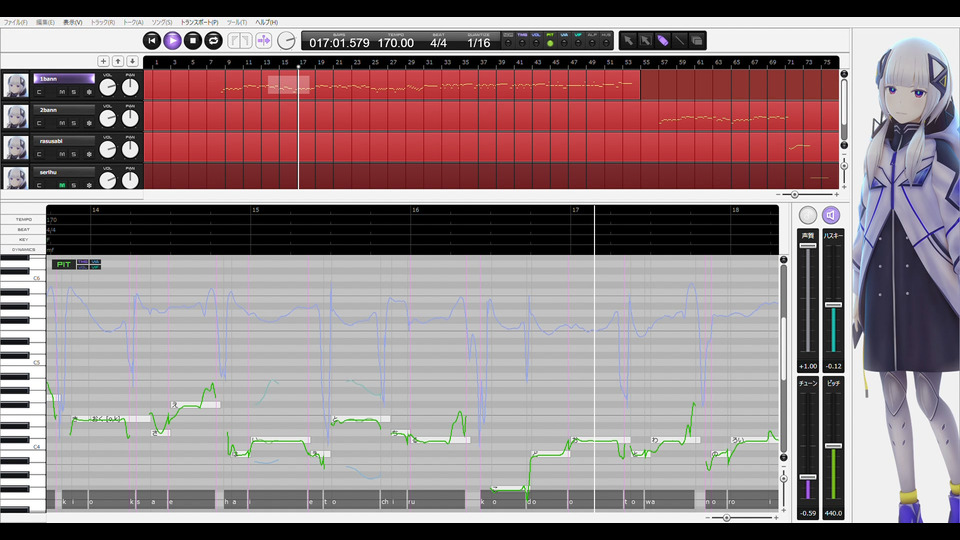
Task: Click the チューン tune slider handle
Action: [808, 477]
